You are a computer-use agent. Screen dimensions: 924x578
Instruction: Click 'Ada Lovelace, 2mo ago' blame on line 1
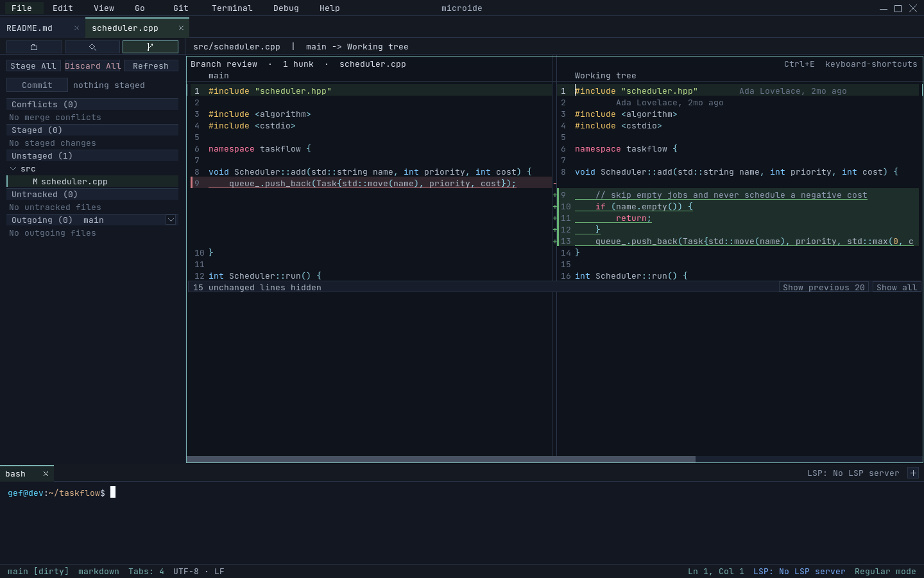pyautogui.click(x=793, y=91)
